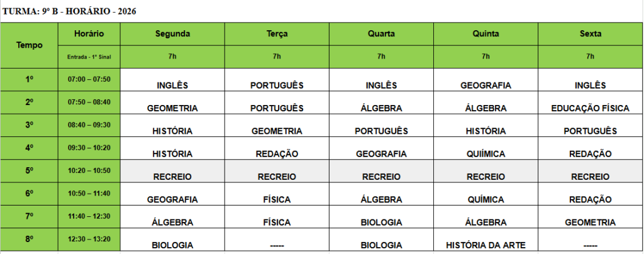
Task: Click the 10:20 – 10:50 recess time cell
Action: click(89, 171)
